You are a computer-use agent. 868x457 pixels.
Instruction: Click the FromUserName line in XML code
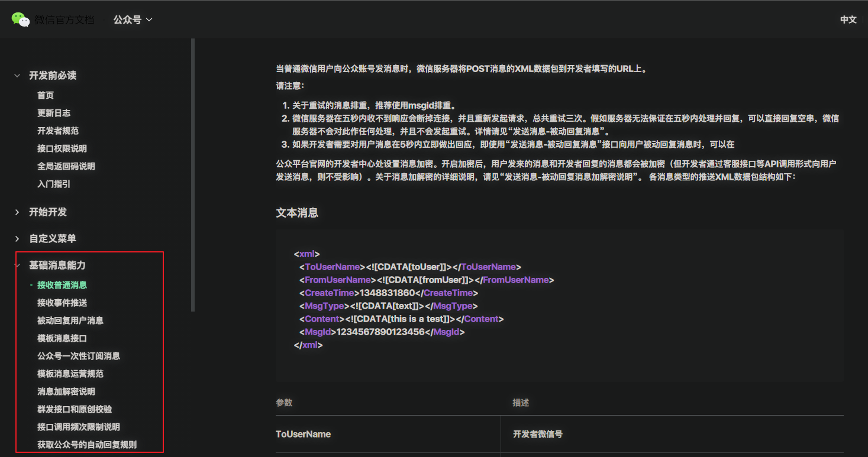[x=427, y=280]
